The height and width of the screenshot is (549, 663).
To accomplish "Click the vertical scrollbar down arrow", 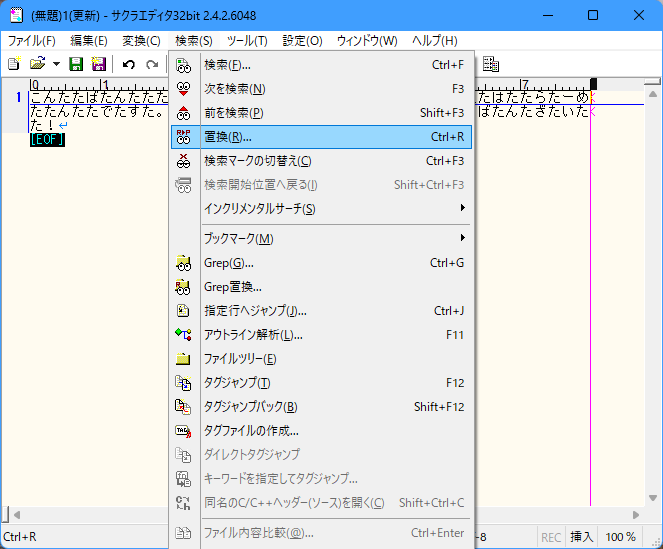I will (653, 498).
